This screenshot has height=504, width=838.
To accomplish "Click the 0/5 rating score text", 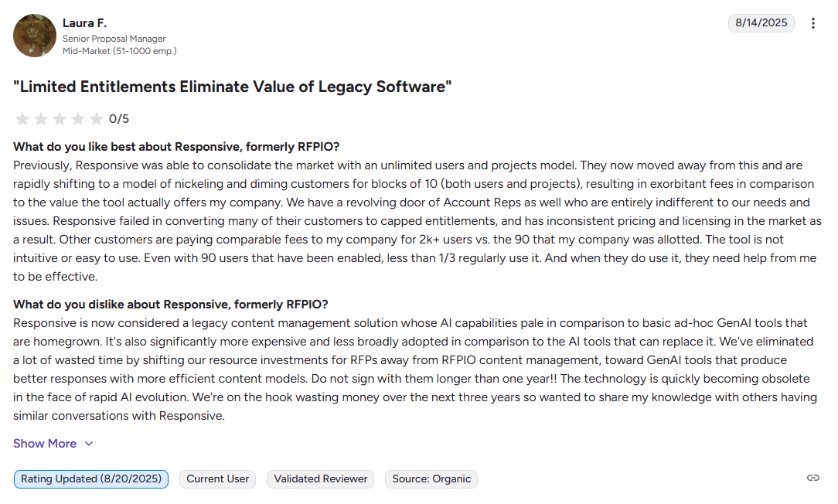I will pos(119,119).
